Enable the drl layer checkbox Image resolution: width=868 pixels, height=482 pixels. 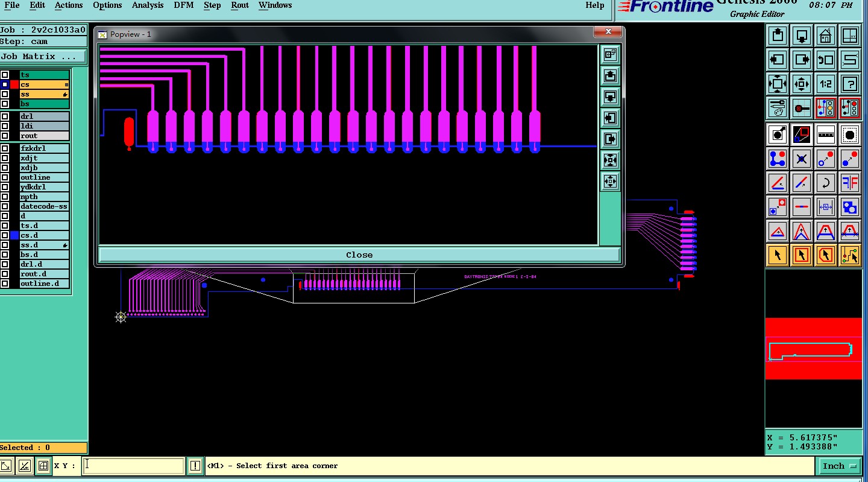[x=5, y=116]
